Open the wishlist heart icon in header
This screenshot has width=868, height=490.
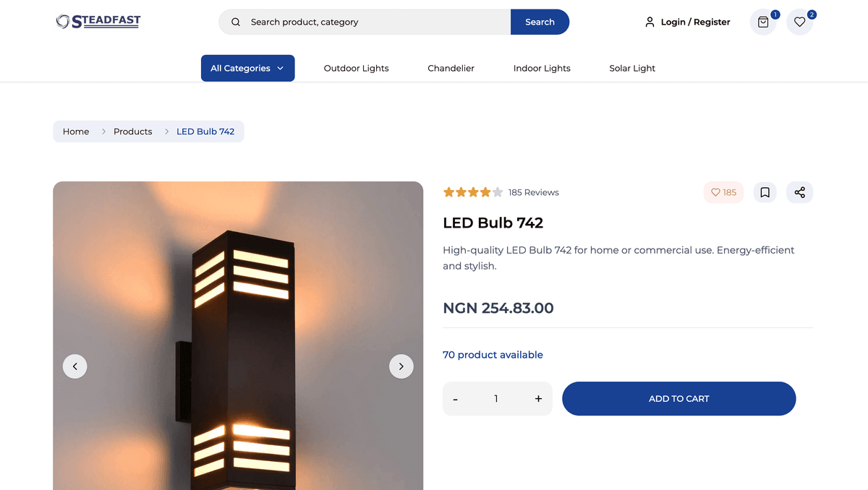click(799, 22)
